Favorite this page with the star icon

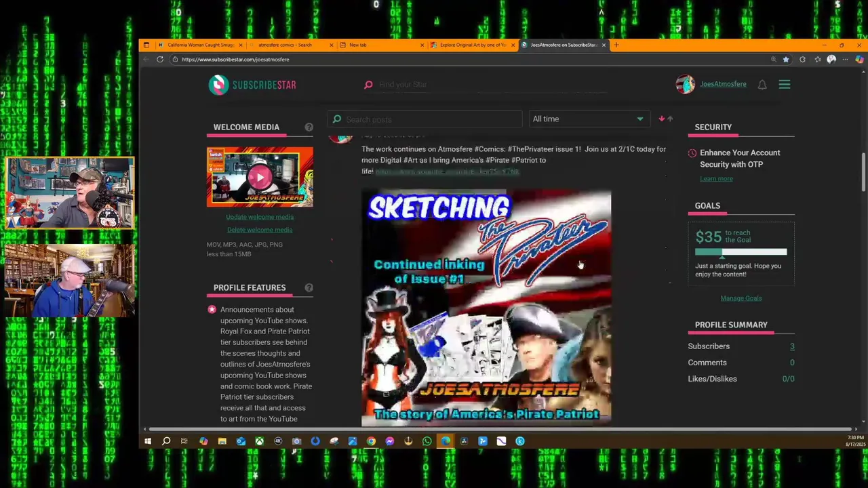point(786,60)
